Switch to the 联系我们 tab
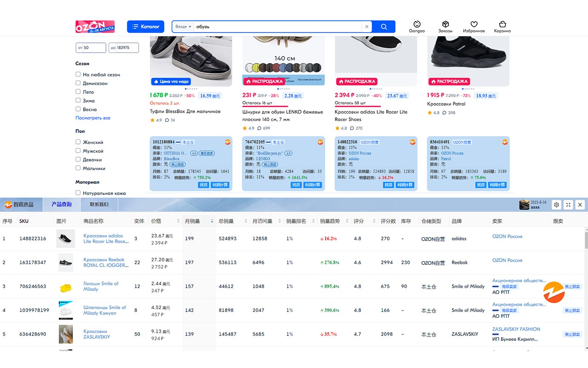Image resolution: width=588 pixels, height=368 pixels. (99, 205)
